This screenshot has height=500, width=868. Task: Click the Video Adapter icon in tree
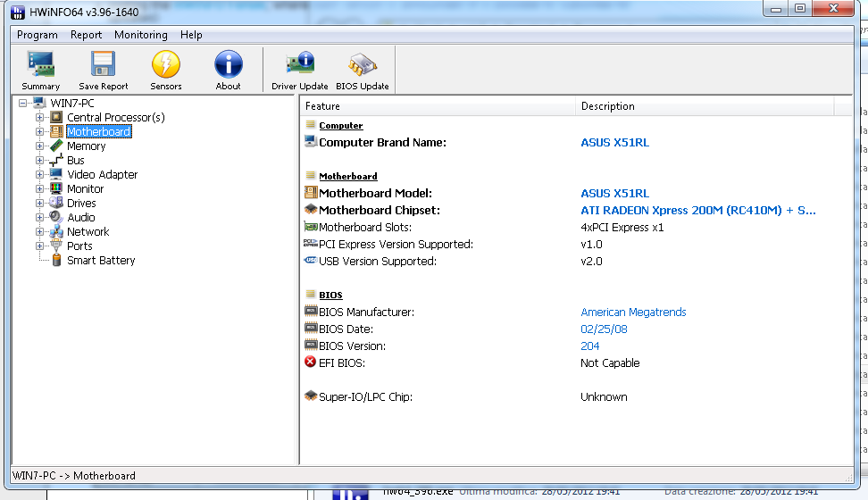click(x=56, y=174)
